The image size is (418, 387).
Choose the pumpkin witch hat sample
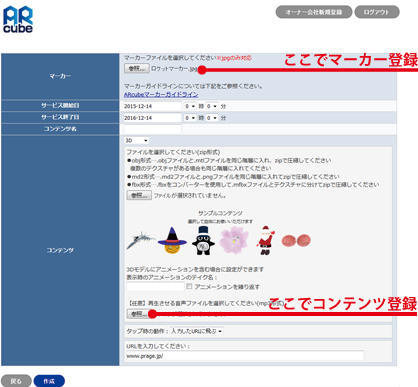point(172,240)
